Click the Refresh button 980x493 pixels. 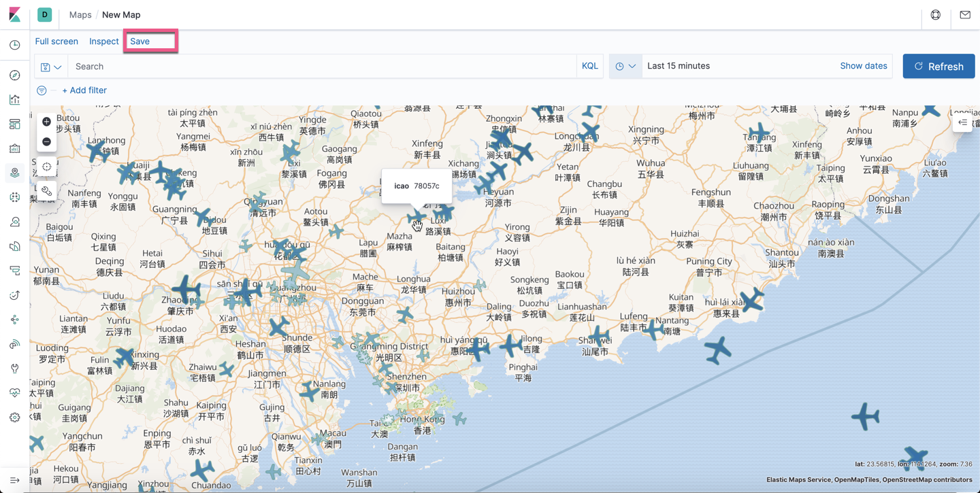[938, 67]
